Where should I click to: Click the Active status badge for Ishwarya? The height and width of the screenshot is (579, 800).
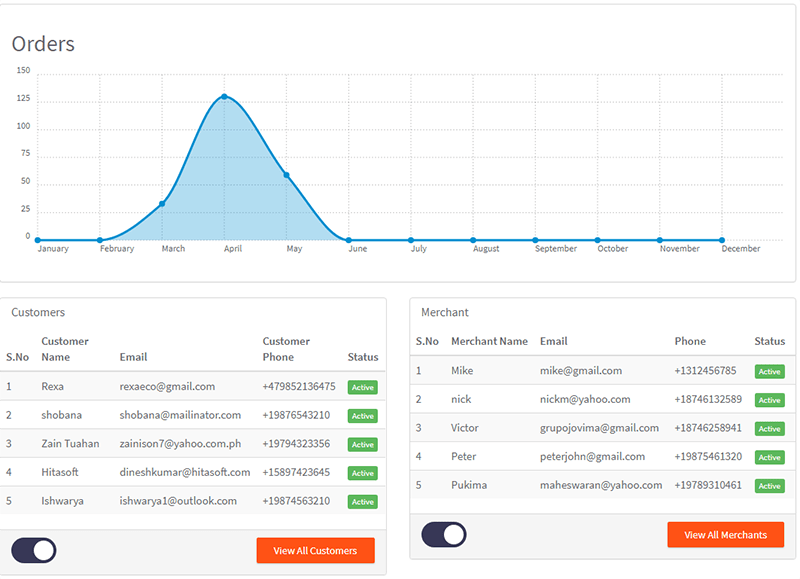coord(363,501)
